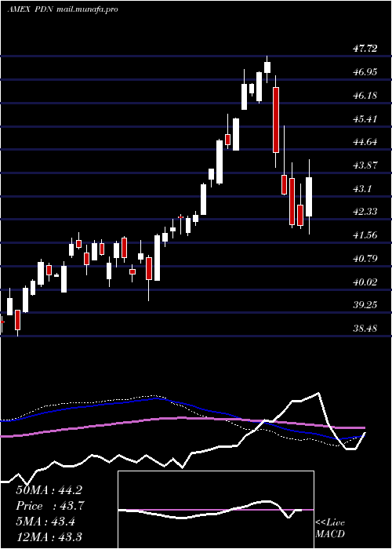Screen dimensions: 392x549
Task: Click the 38.48 price axis label
Action: 365,329
